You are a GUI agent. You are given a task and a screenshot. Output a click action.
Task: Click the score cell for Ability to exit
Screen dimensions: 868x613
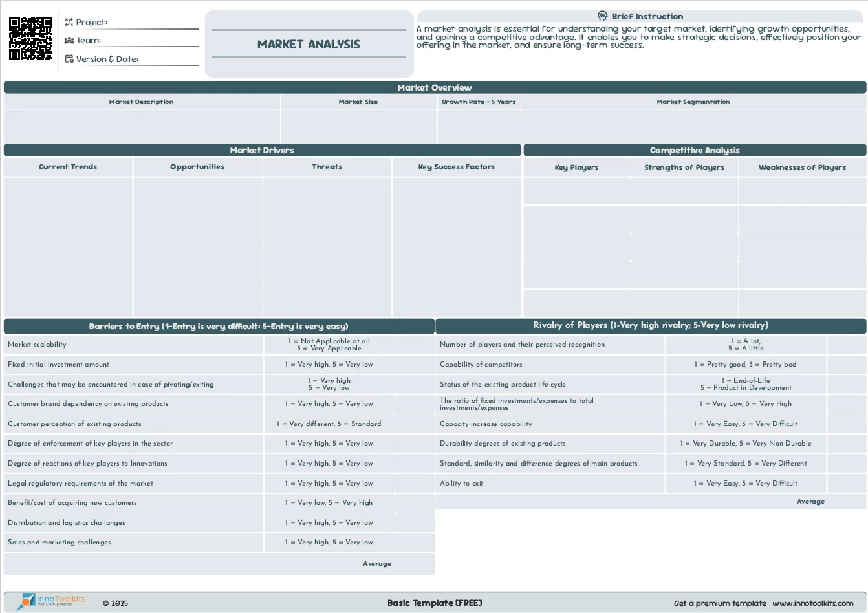point(846,483)
